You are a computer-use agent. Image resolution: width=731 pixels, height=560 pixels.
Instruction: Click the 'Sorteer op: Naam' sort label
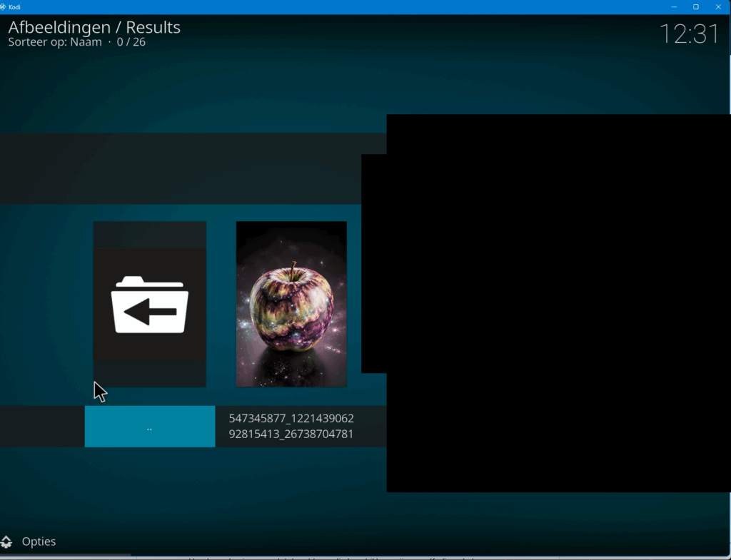55,42
